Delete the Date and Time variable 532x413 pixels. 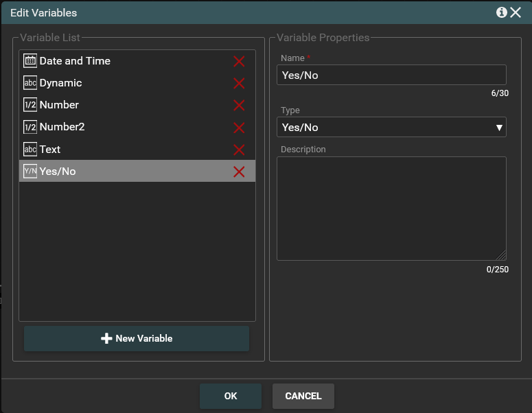click(x=239, y=61)
